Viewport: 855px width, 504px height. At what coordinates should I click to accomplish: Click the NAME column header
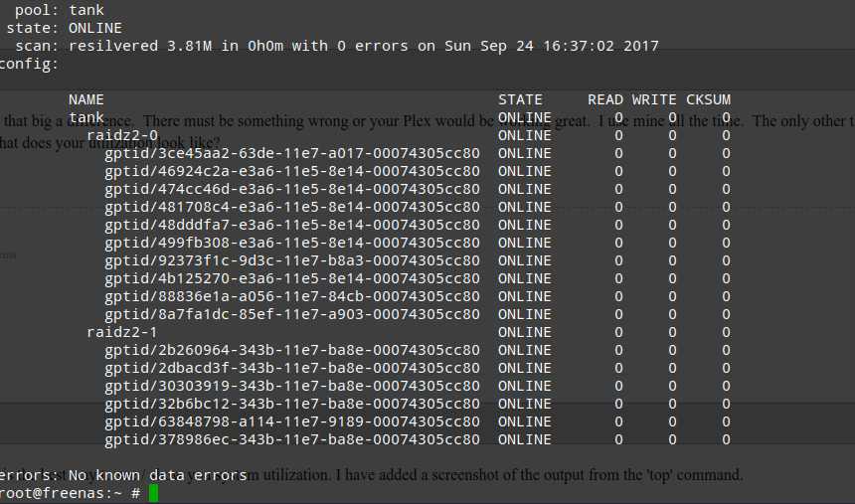86,99
